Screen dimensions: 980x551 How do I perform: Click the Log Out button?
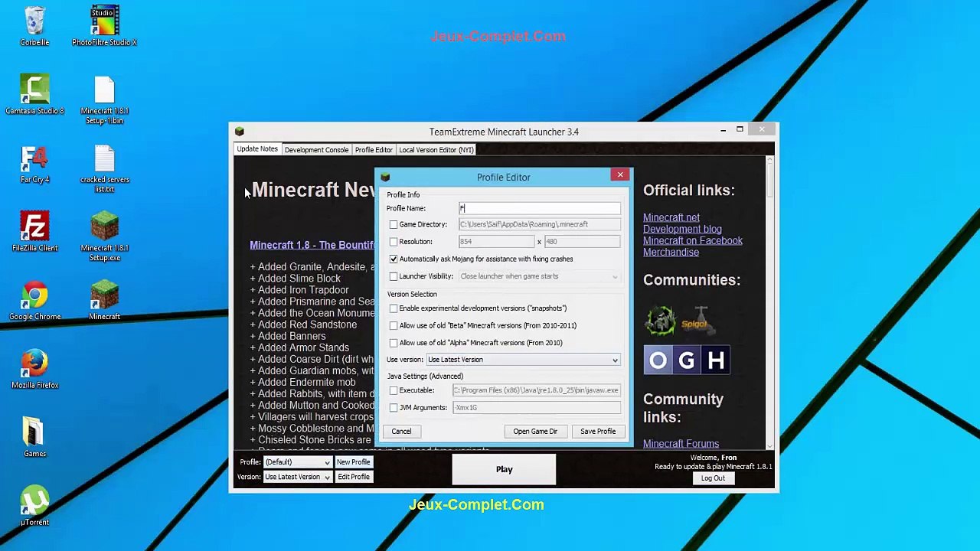(x=713, y=478)
